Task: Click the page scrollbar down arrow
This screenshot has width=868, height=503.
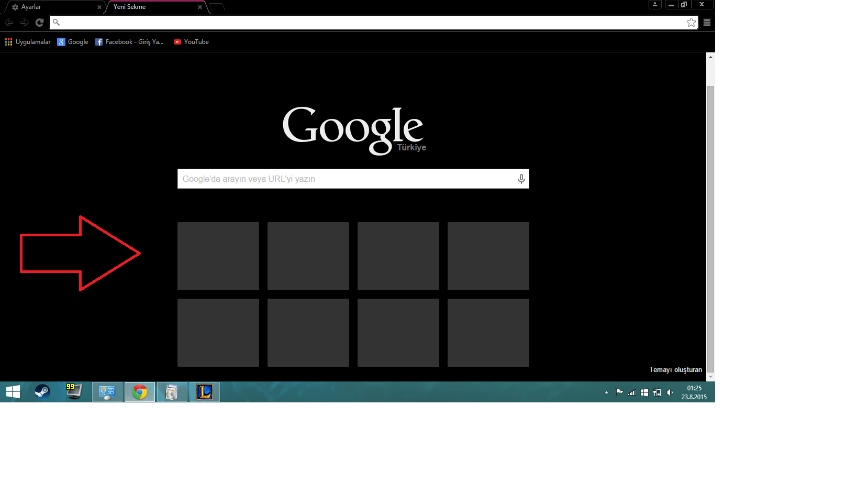Action: click(710, 377)
